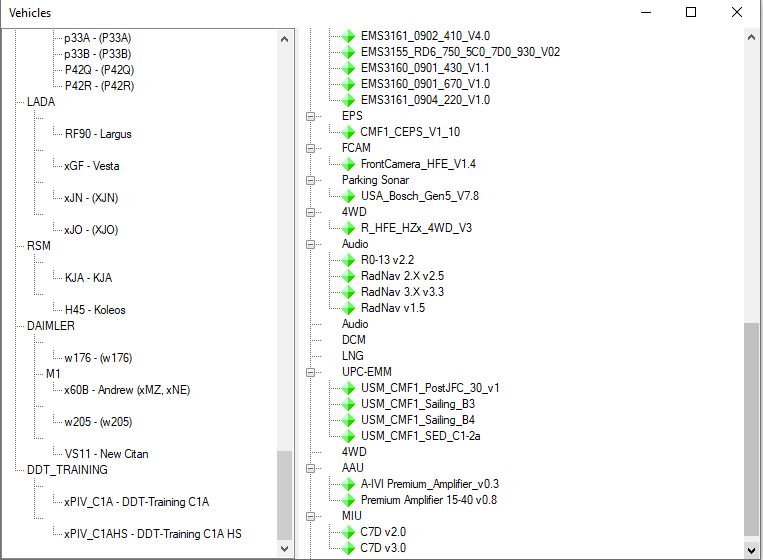Select the green diamond for FrontCamera_HFE_V1.4
The image size is (763, 560).
[x=348, y=164]
